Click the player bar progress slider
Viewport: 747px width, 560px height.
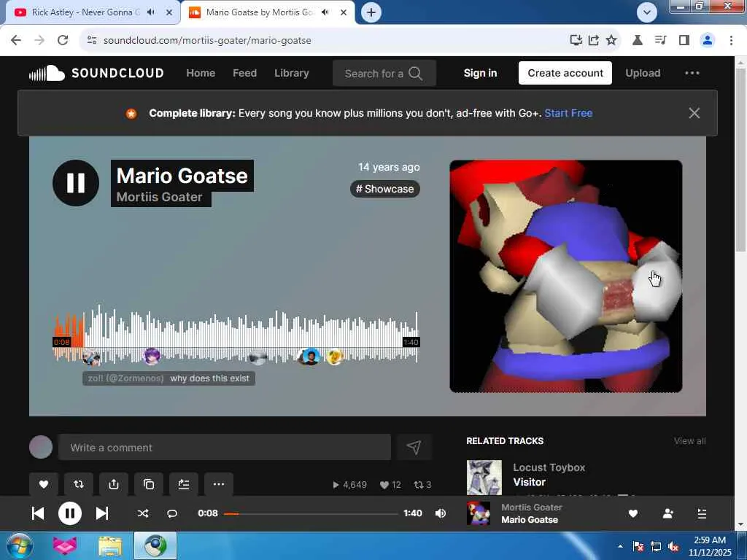(x=311, y=514)
